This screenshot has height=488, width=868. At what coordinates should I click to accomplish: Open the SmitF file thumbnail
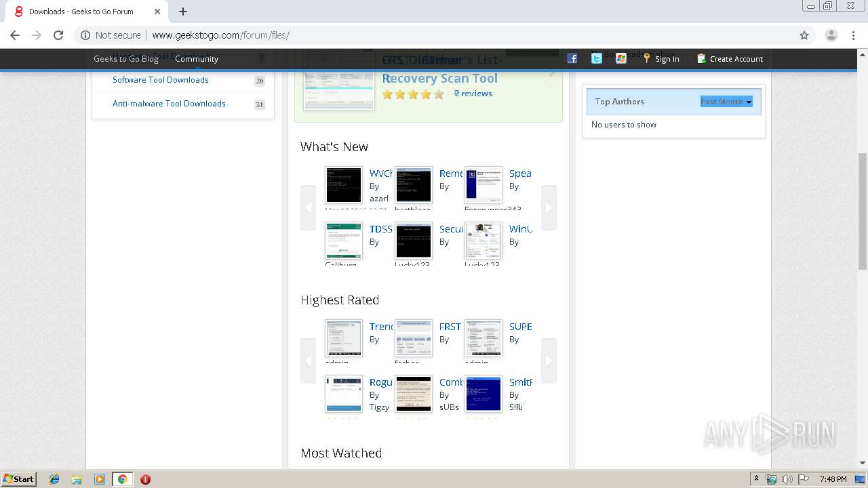(484, 394)
